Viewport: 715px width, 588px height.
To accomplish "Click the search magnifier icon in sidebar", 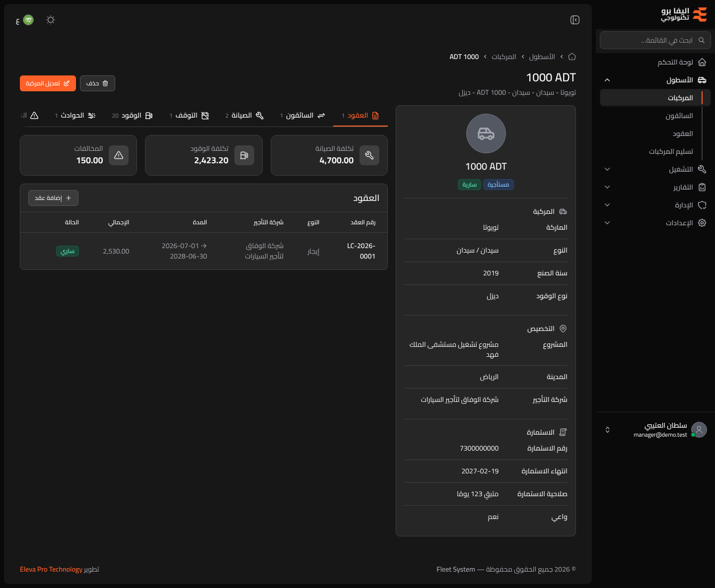I will tap(702, 40).
